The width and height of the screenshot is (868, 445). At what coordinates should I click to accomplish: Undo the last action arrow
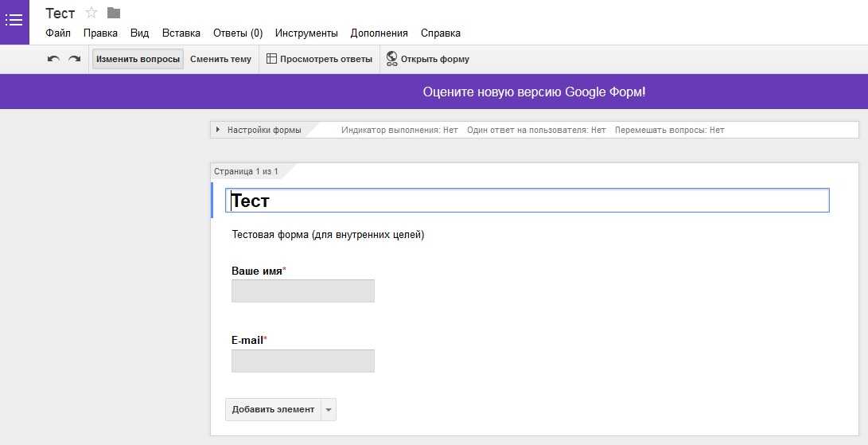click(53, 59)
